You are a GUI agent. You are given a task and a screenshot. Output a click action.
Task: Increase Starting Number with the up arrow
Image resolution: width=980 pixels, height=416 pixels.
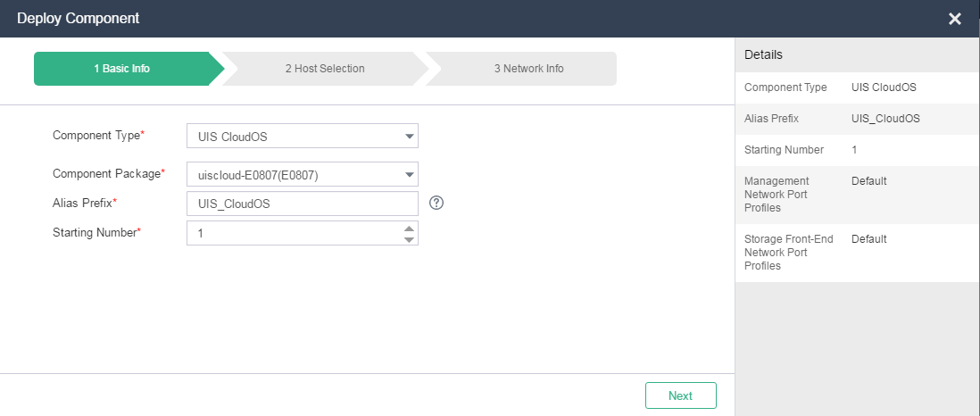[x=409, y=228]
